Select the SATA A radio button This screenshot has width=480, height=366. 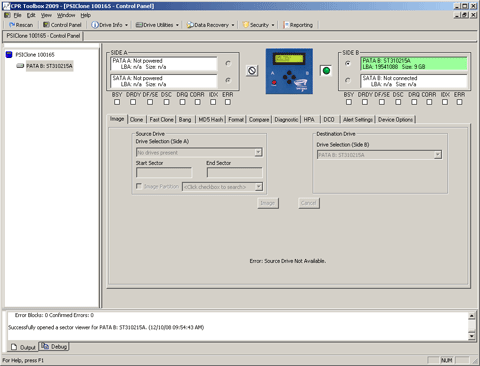point(228,80)
